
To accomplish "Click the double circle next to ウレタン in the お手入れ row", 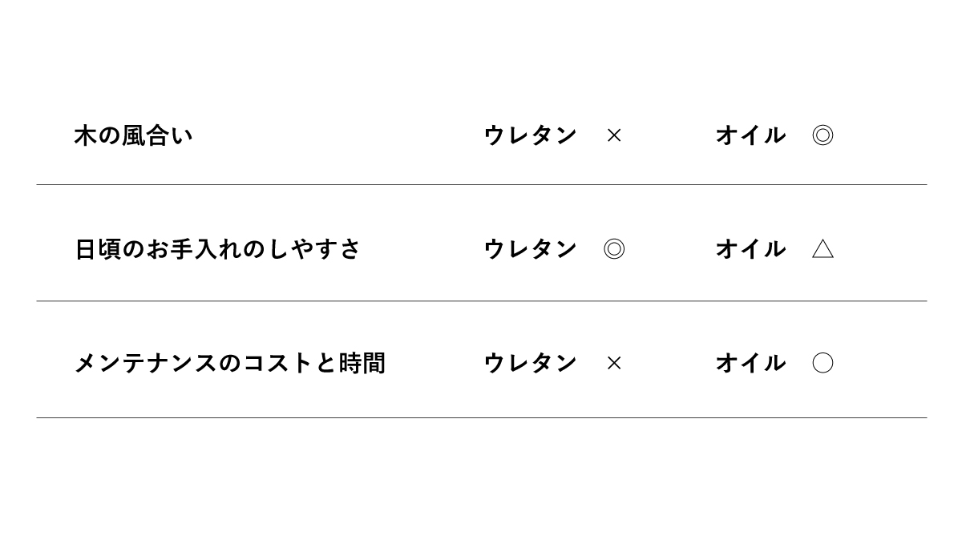I will pyautogui.click(x=614, y=249).
